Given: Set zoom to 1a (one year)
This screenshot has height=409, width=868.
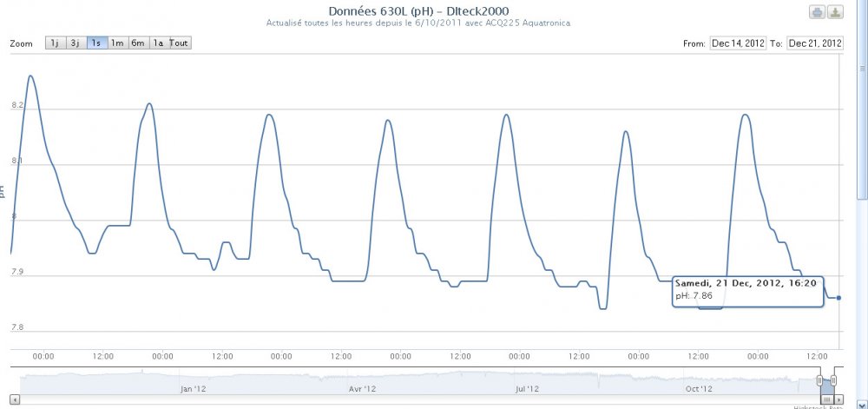Looking at the screenshot, I should [x=159, y=43].
